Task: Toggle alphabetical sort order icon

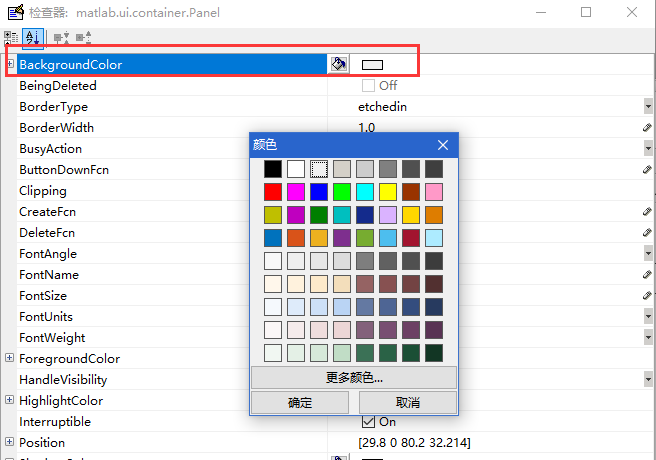Action: [33, 38]
